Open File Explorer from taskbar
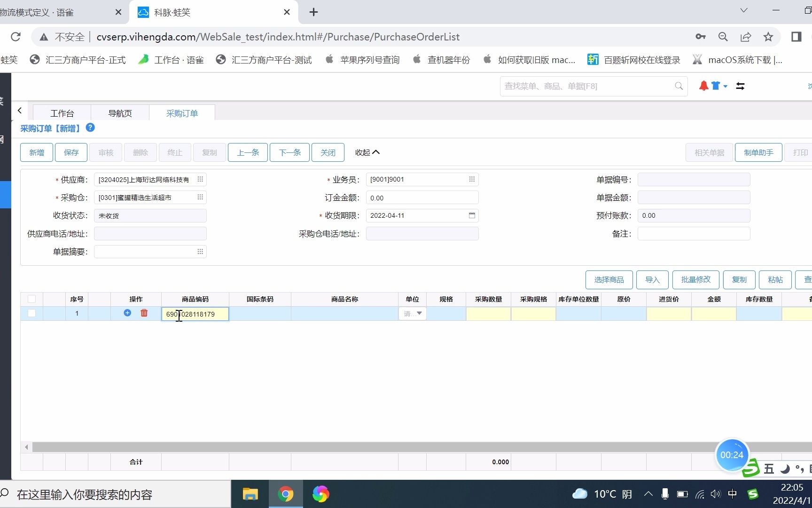 click(x=250, y=494)
